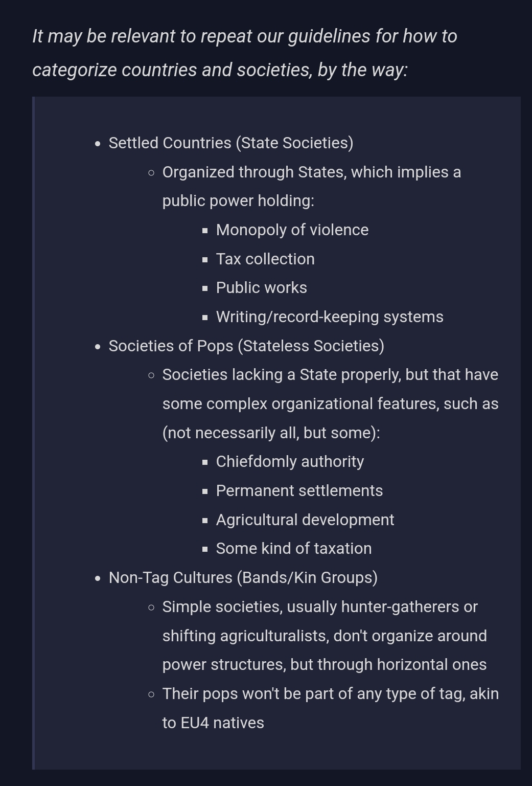Image resolution: width=532 pixels, height=786 pixels.
Task: Click the Societies lacking a State sentence
Action: [330, 403]
